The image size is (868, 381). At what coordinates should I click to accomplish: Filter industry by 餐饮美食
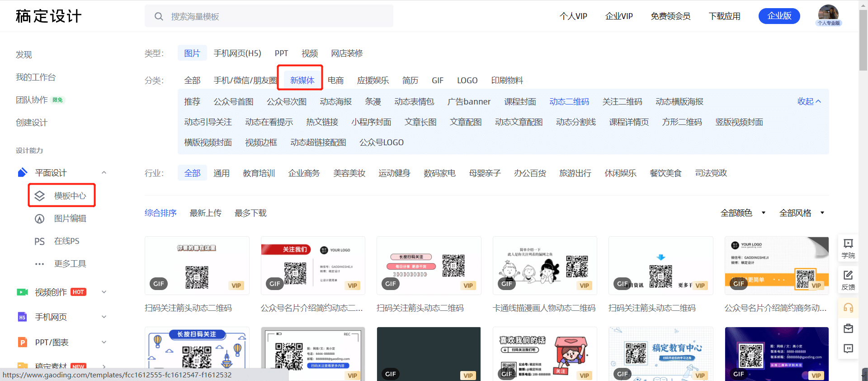point(665,173)
